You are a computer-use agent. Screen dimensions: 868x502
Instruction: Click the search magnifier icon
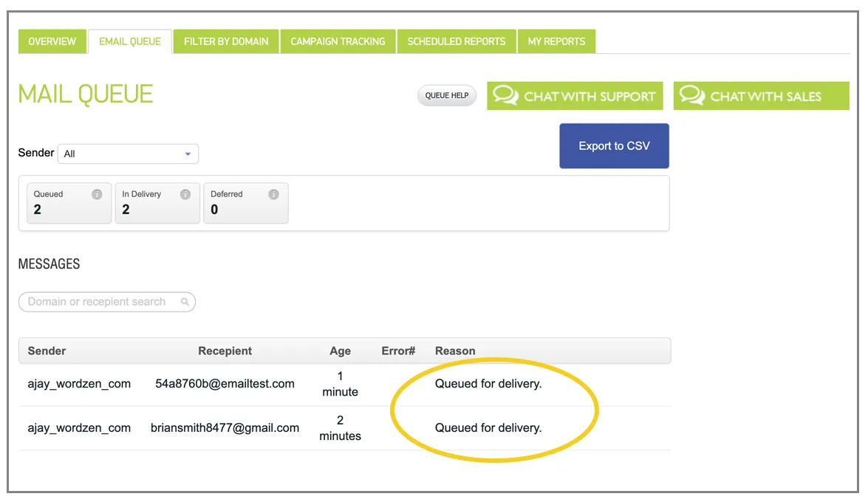click(x=185, y=302)
